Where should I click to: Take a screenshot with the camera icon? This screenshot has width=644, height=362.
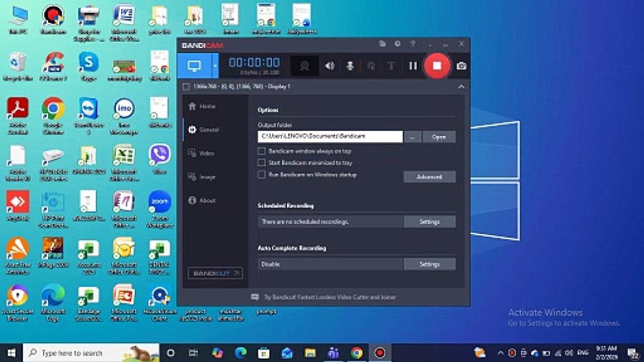(x=461, y=66)
